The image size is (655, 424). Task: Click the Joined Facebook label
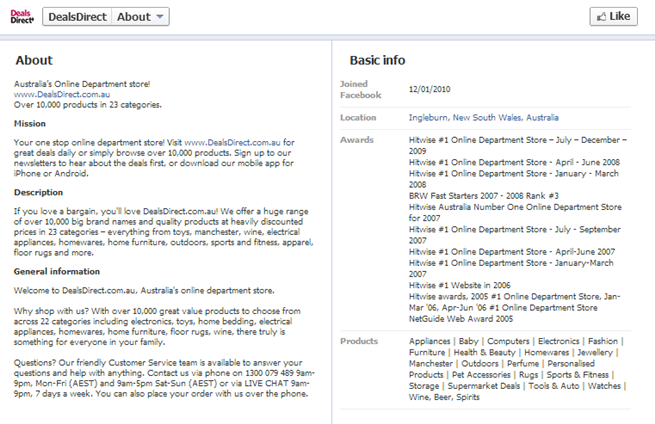361,89
